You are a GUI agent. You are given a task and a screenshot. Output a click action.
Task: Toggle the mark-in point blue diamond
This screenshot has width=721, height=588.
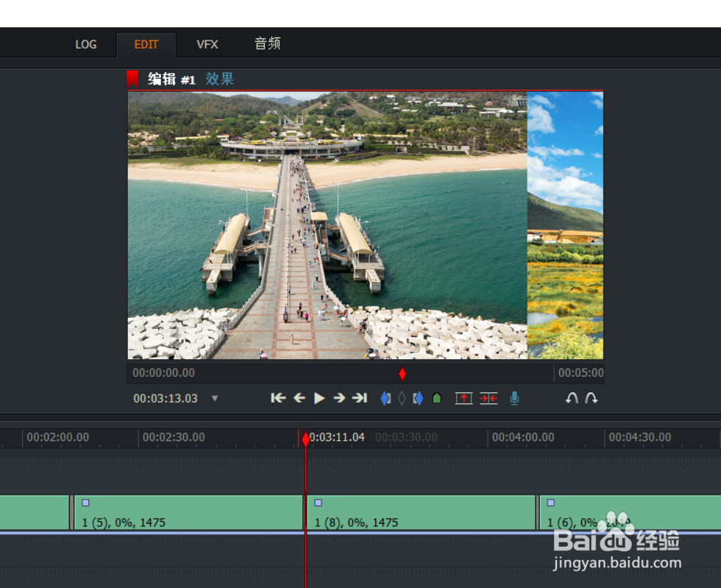(x=386, y=397)
